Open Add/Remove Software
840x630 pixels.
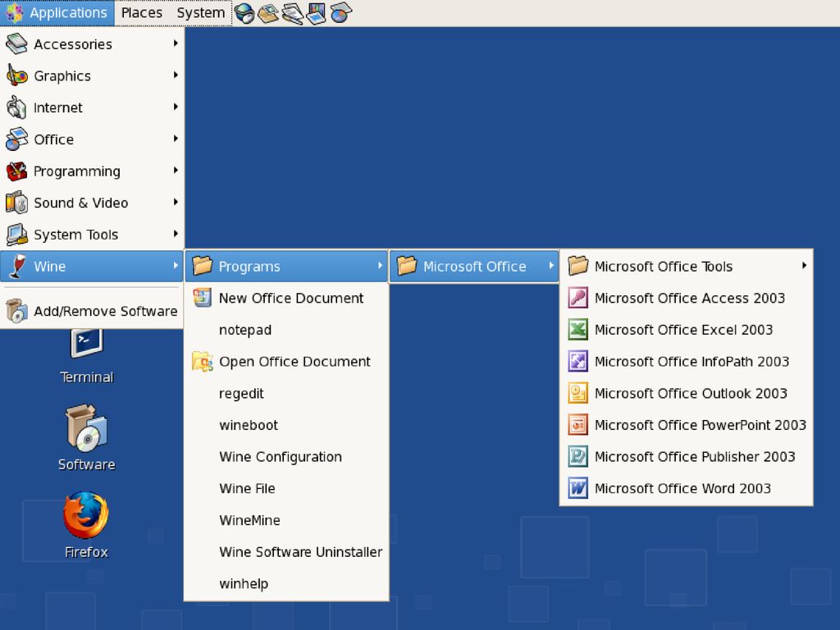pyautogui.click(x=92, y=311)
